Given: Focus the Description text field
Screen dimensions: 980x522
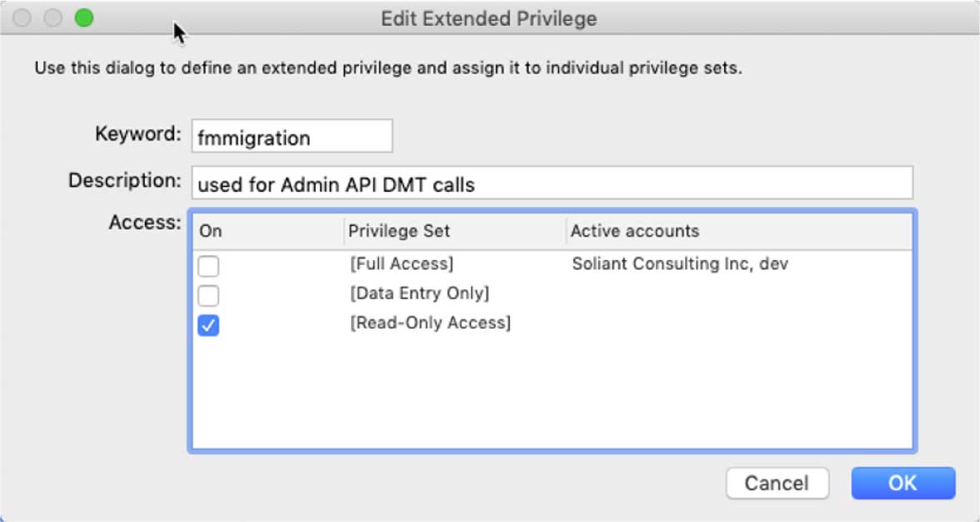Looking at the screenshot, I should (x=552, y=183).
